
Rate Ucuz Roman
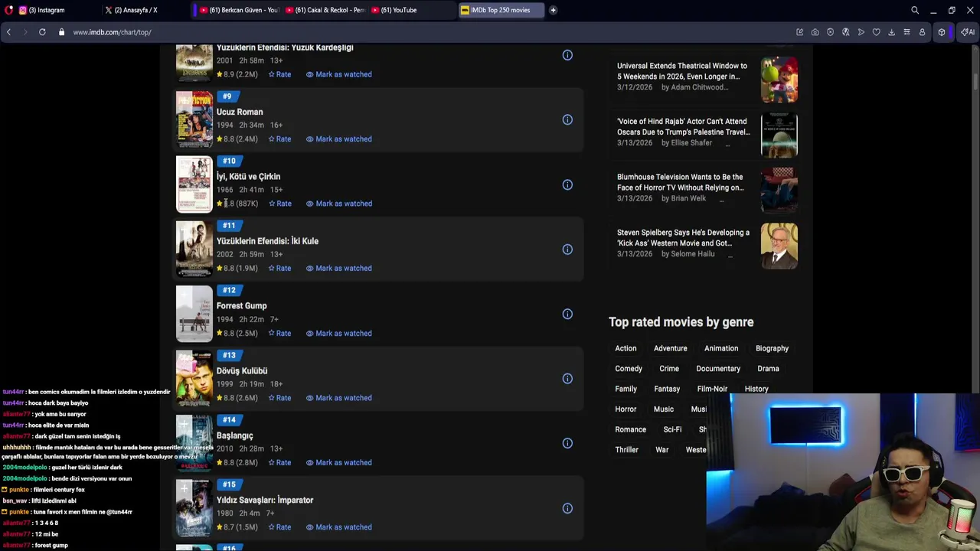tap(279, 139)
